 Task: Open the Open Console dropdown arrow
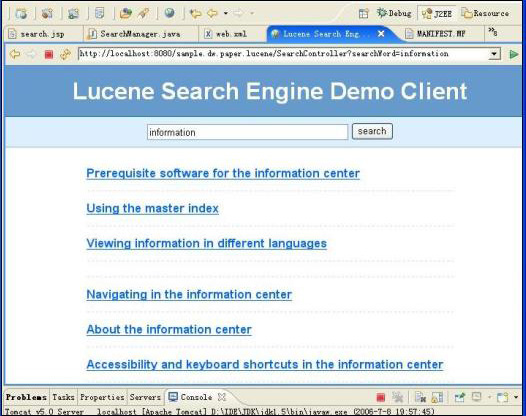click(x=516, y=398)
